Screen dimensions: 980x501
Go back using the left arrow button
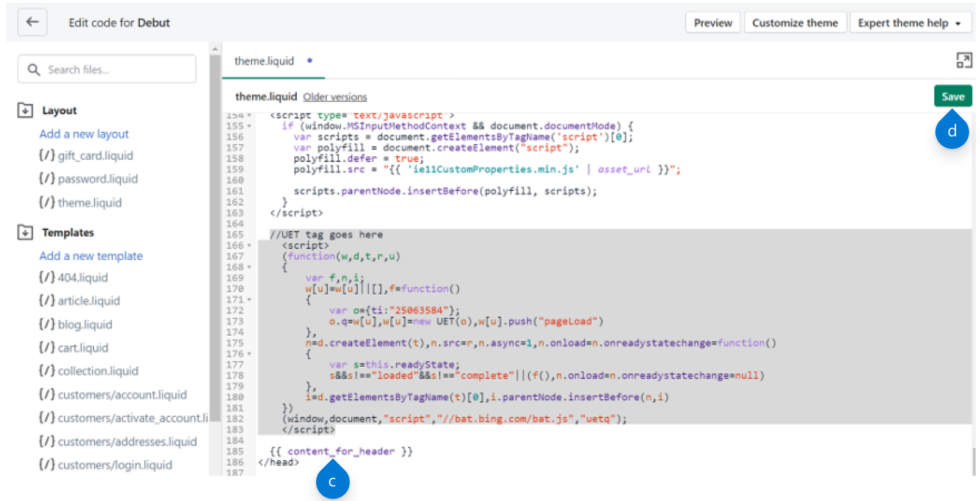point(32,23)
